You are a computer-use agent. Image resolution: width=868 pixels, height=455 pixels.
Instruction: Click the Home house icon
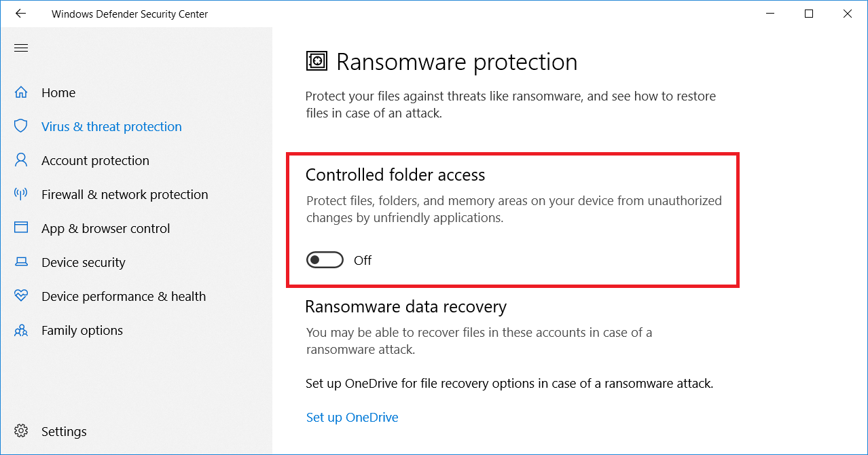click(21, 92)
